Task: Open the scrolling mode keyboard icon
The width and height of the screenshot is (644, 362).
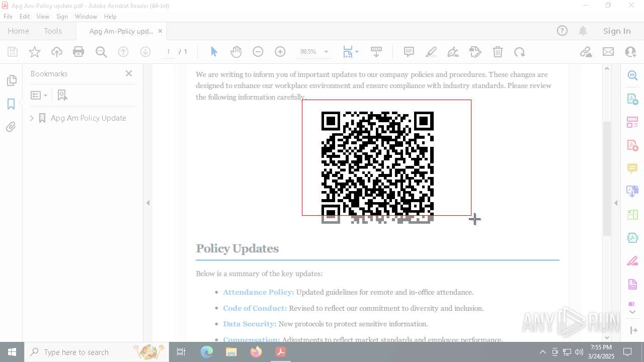Action: [376, 52]
